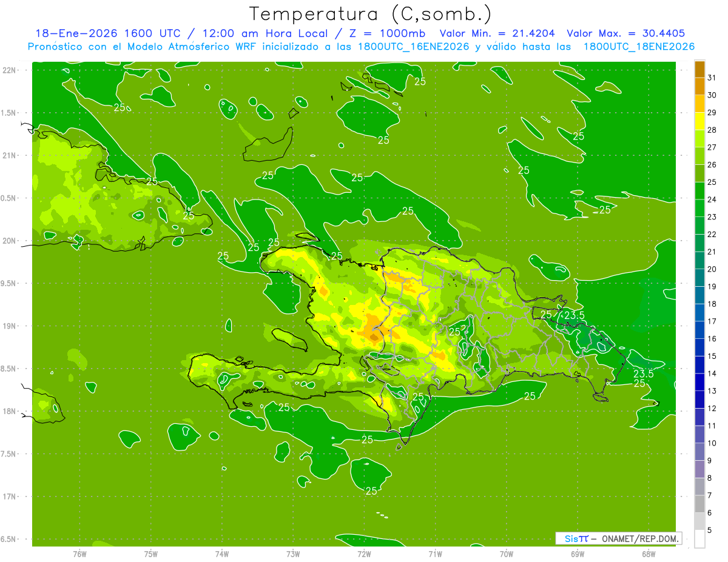Screen dimensions: 728x562
Task: Click the latitude label "17N"
Action: (x=9, y=497)
